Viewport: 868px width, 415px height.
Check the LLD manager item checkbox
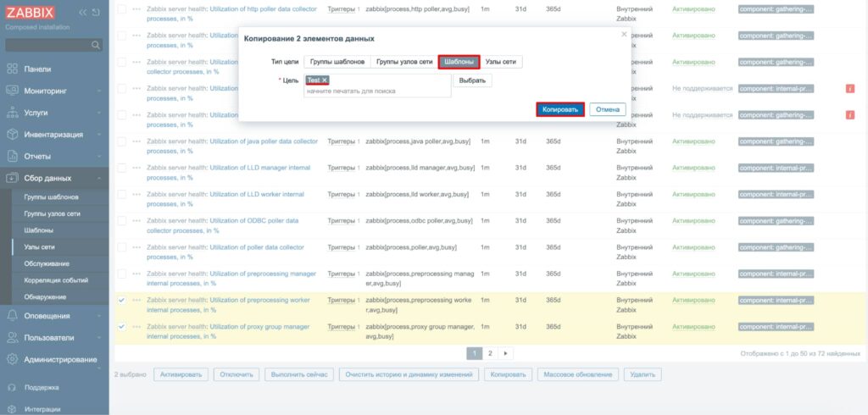[122, 168]
